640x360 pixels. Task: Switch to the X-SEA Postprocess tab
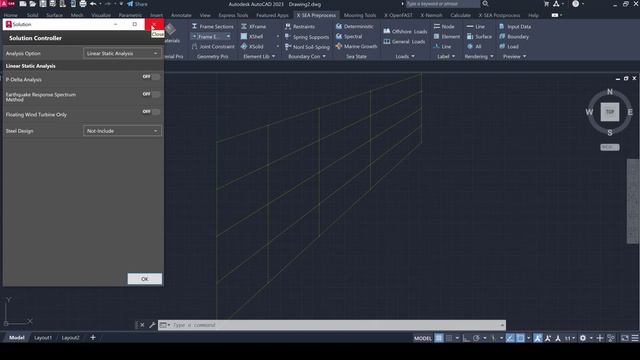(x=499, y=16)
